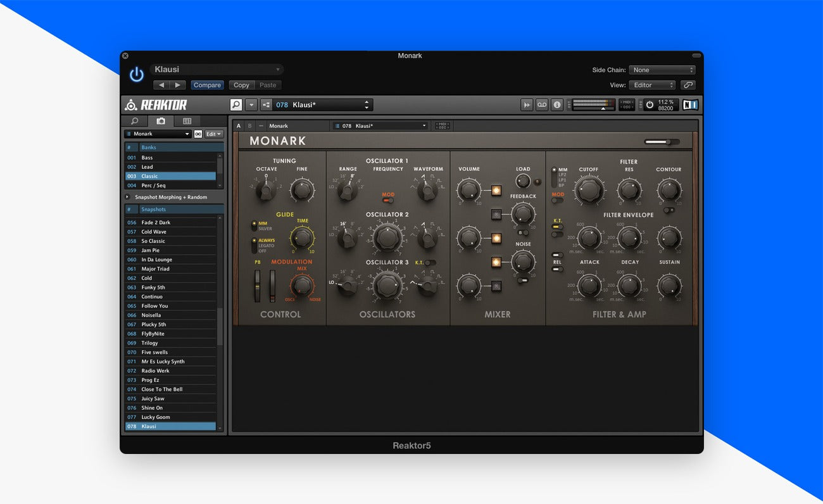Toggle the plugin bypass power button
The image size is (823, 504).
[137, 75]
